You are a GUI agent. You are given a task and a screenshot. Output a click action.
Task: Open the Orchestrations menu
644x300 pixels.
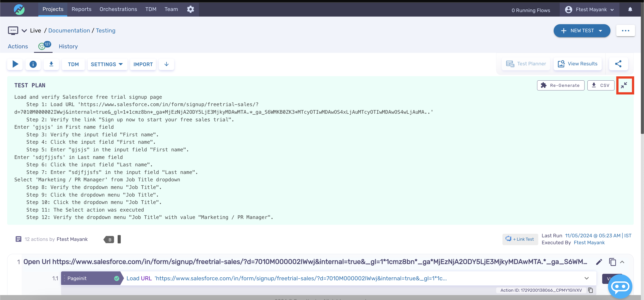tap(118, 9)
